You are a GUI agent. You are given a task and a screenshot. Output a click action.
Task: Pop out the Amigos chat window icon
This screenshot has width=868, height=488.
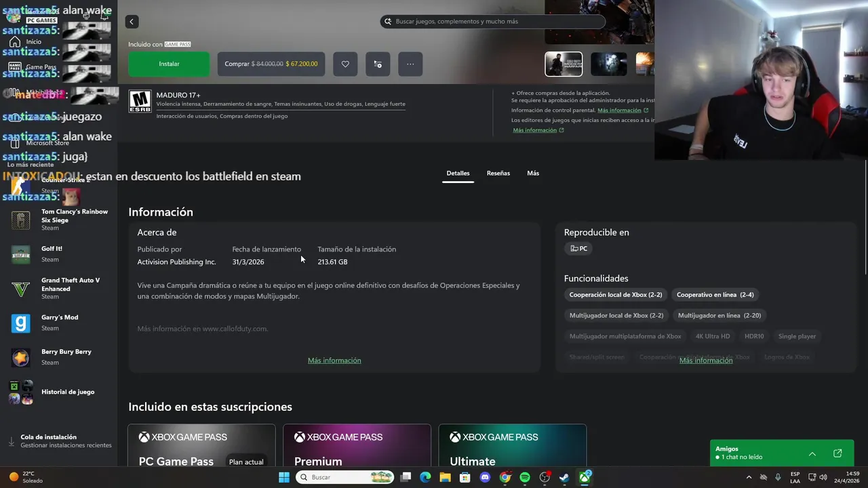coord(837,453)
